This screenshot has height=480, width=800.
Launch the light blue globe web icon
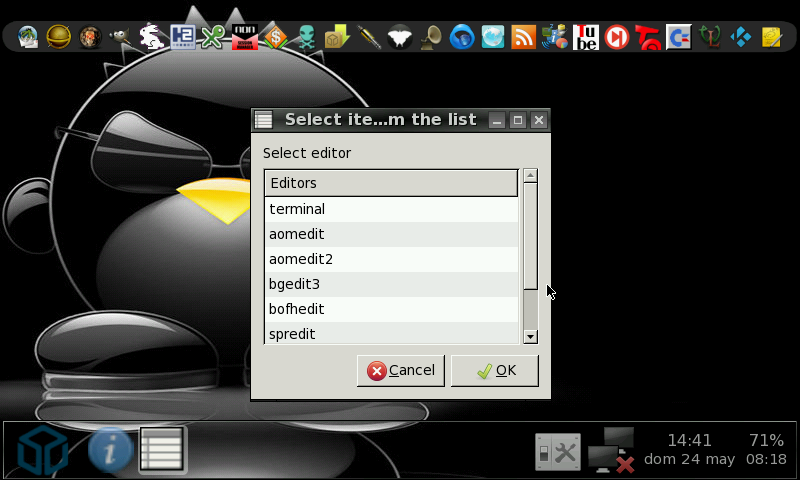493,37
